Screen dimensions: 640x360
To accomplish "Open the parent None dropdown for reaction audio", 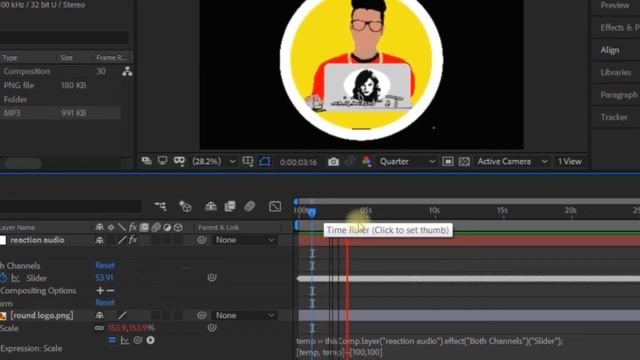I will pyautogui.click(x=244, y=240).
